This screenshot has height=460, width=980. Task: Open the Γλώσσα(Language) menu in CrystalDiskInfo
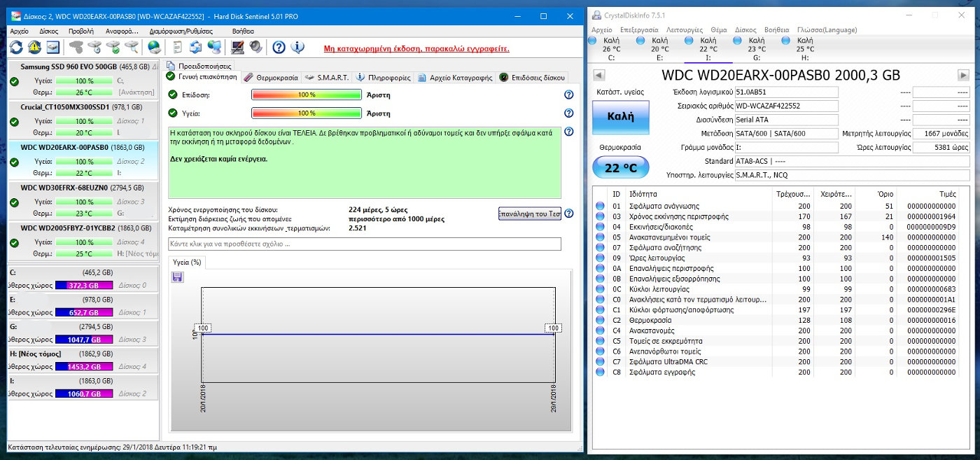(x=827, y=30)
